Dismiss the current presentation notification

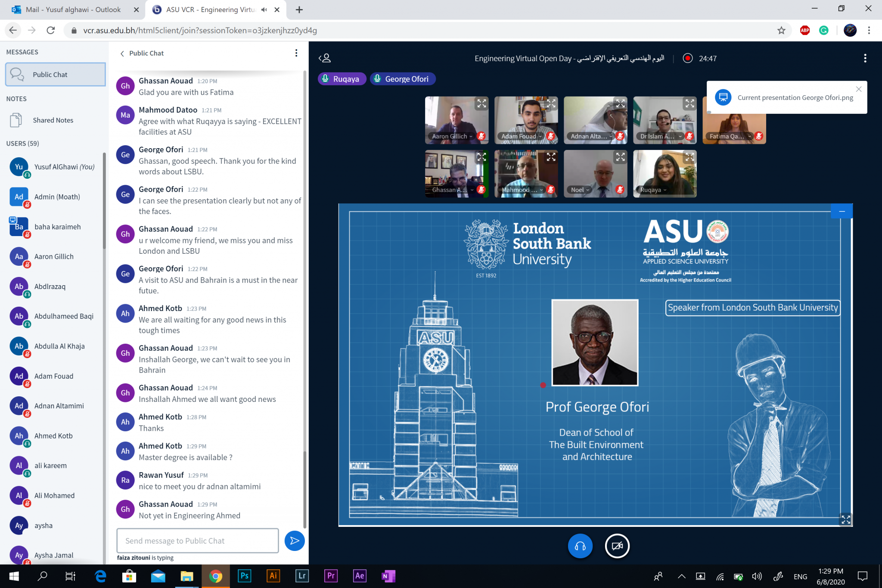tap(859, 89)
